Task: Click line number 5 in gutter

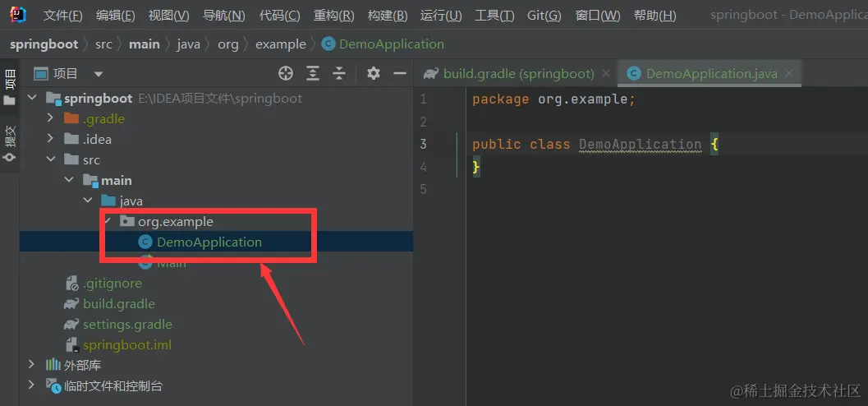Action: 424,189
